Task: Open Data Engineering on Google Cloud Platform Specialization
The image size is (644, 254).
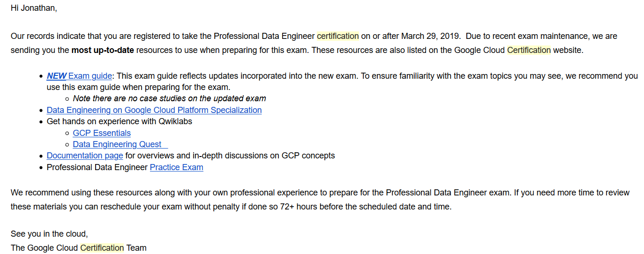Action: 154,110
